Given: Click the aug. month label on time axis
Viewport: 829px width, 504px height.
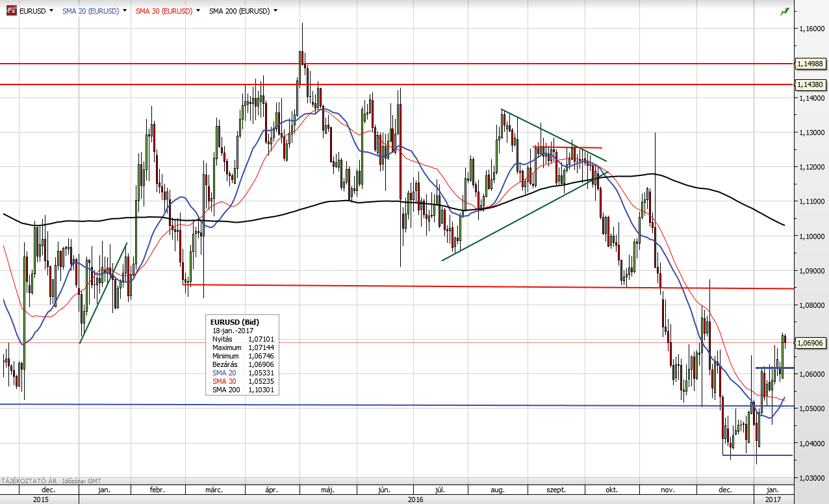Looking at the screenshot, I should [498, 490].
